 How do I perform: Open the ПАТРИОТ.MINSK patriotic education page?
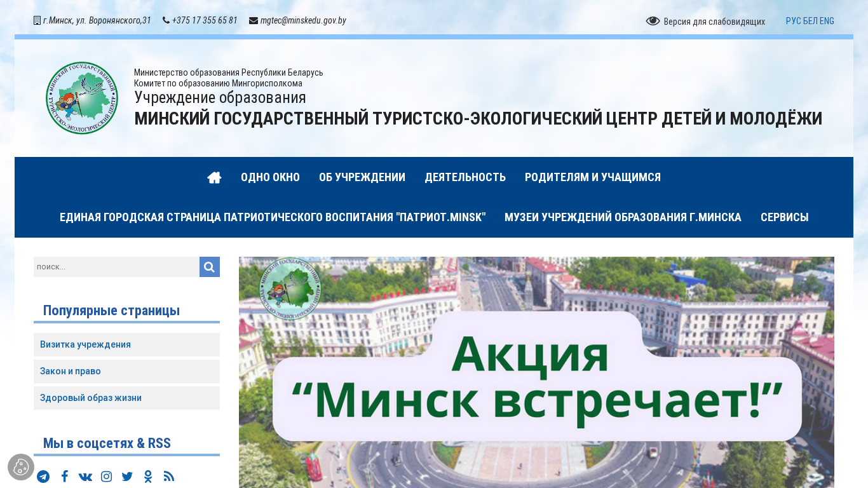click(x=273, y=217)
